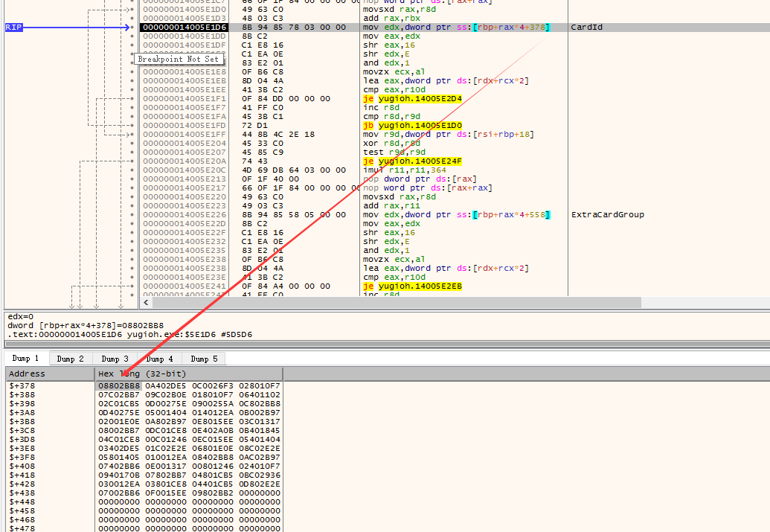The image size is (770, 532).
Task: Open the Dump 4 tab
Action: [160, 359]
